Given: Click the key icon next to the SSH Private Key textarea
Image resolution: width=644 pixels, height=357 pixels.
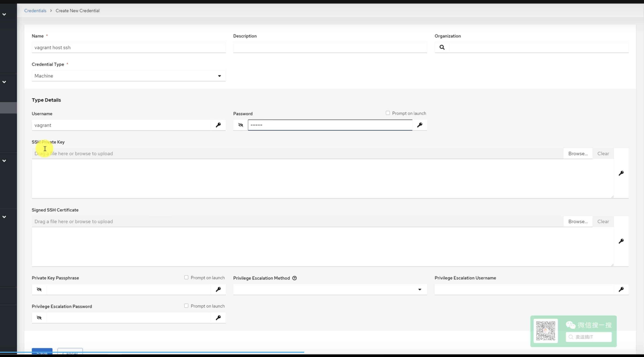Looking at the screenshot, I should 621,173.
